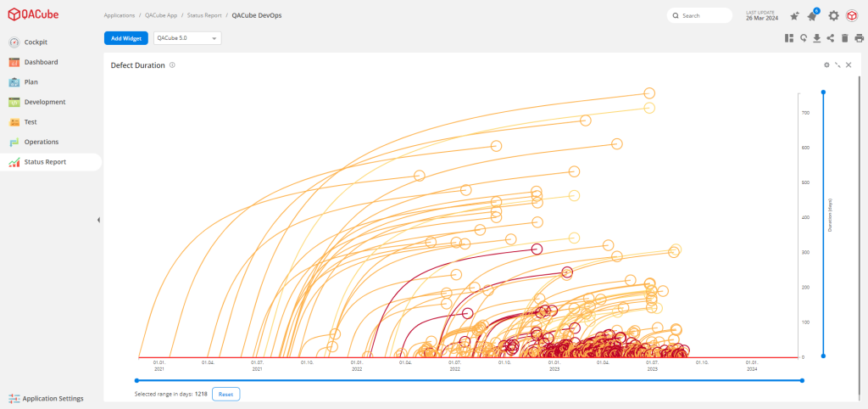Viewport: 868px width, 409px height.
Task: Click the favorites star icon
Action: coord(794,16)
